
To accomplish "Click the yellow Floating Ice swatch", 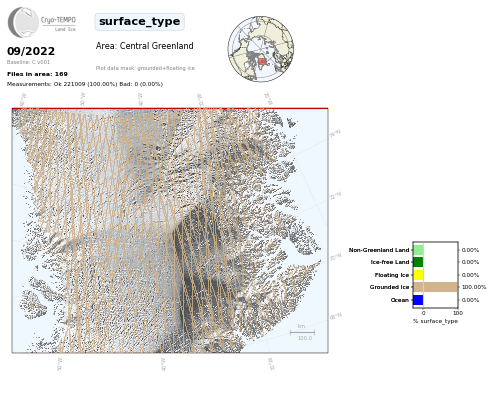I will (418, 275).
